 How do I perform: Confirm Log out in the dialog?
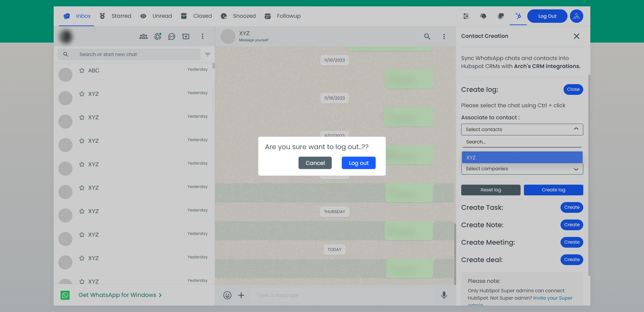[x=359, y=163]
